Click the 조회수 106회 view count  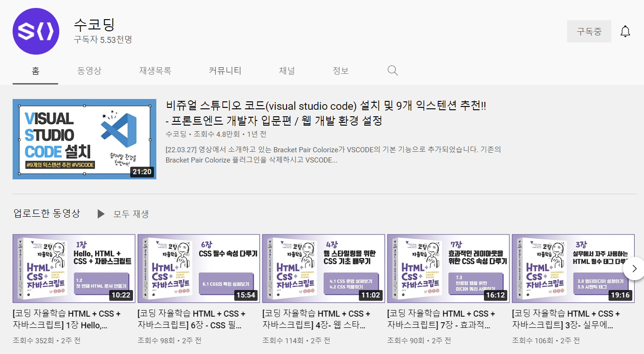tap(532, 340)
